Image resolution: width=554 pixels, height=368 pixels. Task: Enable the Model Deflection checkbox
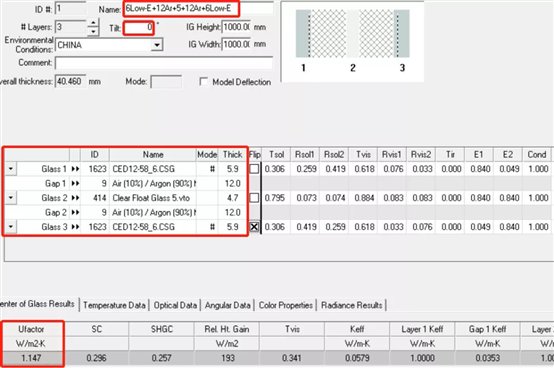[x=204, y=82]
